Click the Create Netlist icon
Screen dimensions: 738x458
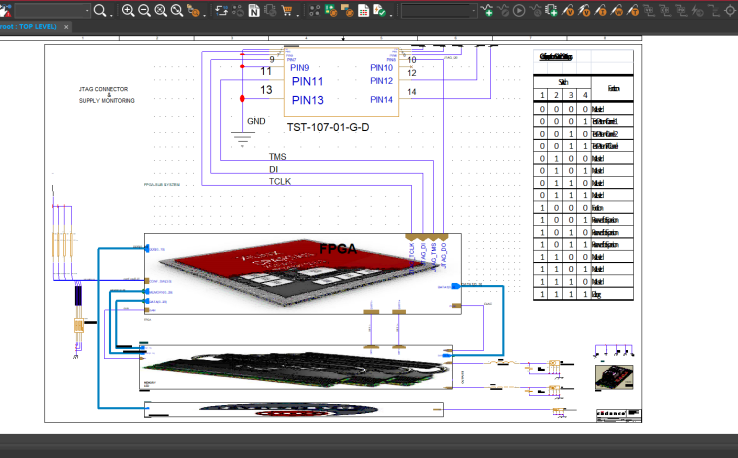click(x=254, y=10)
